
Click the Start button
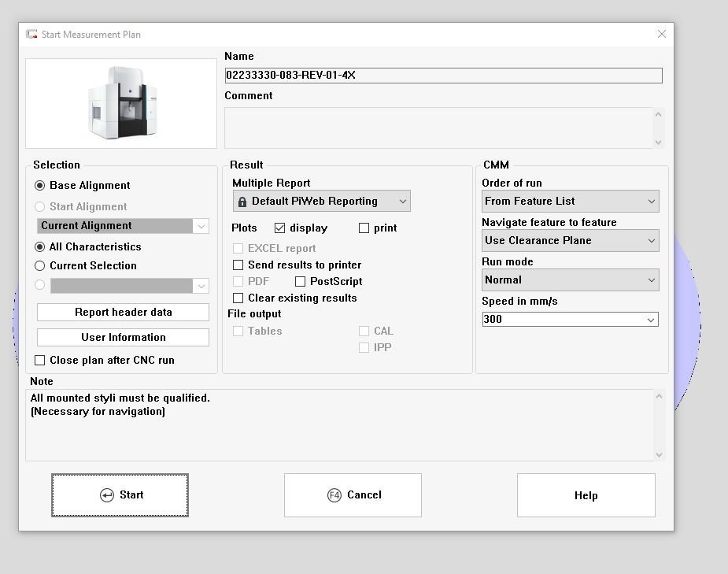point(120,495)
